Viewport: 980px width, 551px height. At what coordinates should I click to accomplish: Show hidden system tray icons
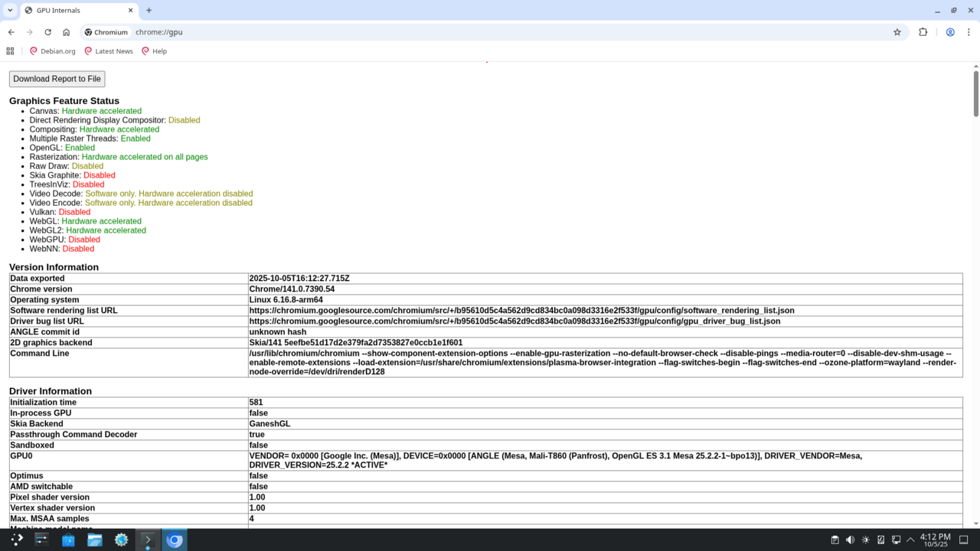tap(910, 540)
